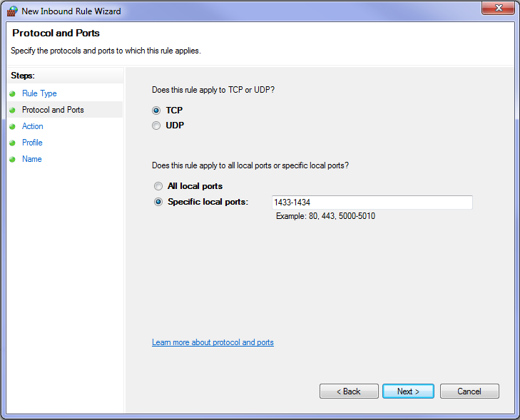Select the UDP radio button
The width and height of the screenshot is (520, 420).
(156, 126)
